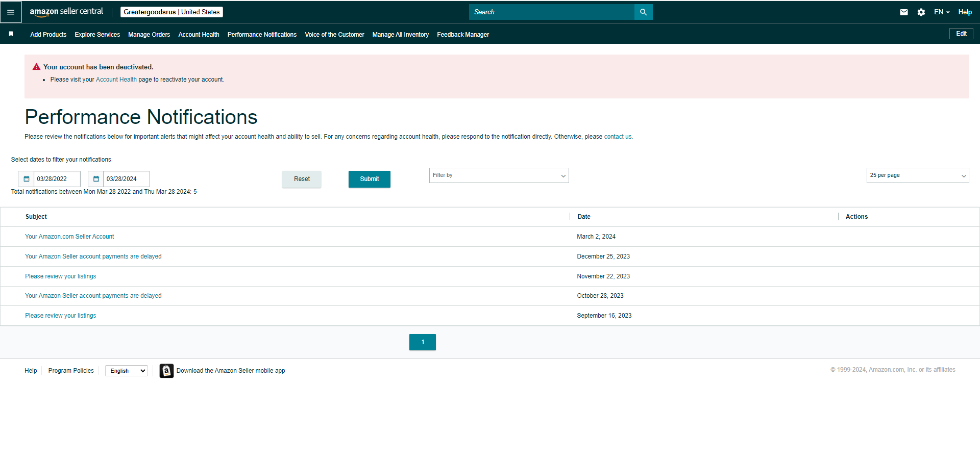
Task: Click the date 'October 28, 2023'
Action: (600, 296)
